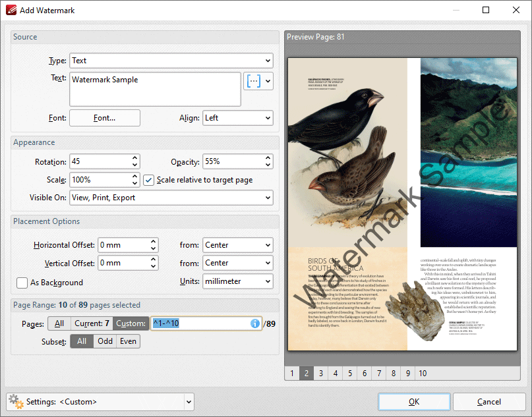
Task: Click the Font... button
Action: pyautogui.click(x=105, y=118)
